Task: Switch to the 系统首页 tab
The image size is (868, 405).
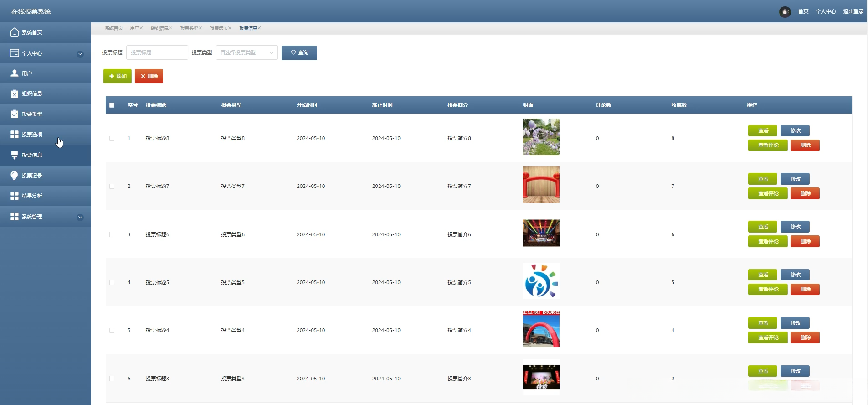Action: [114, 28]
